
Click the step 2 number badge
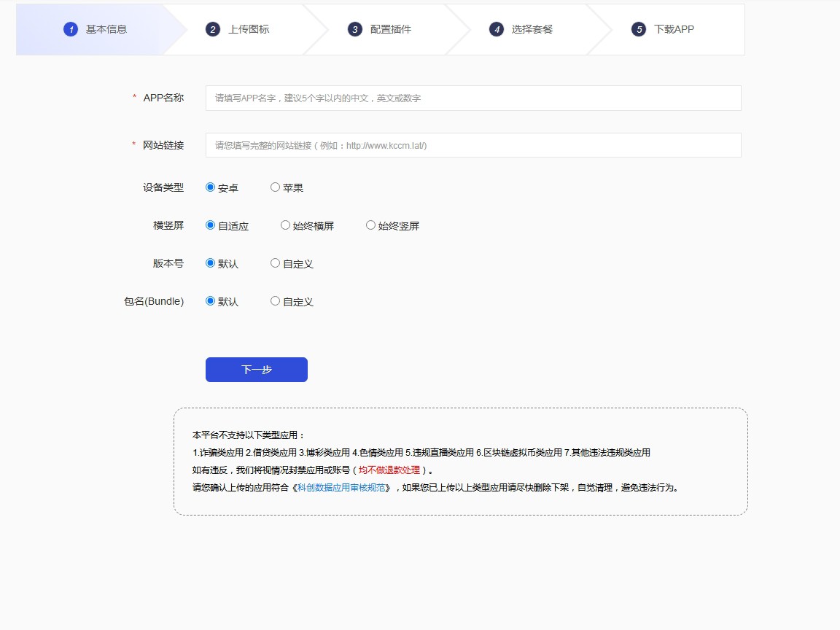(213, 29)
